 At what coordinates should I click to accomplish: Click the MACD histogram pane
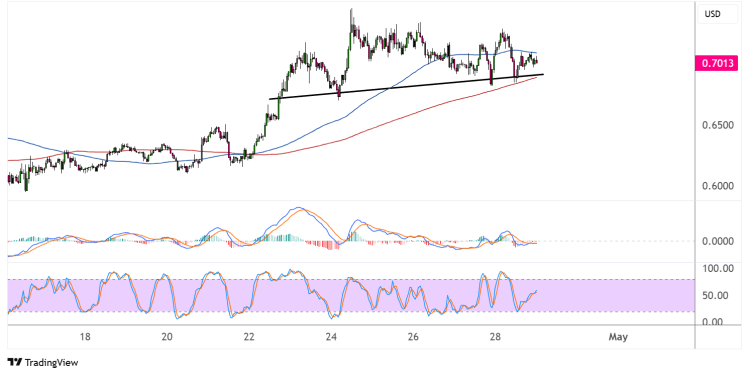(351, 232)
